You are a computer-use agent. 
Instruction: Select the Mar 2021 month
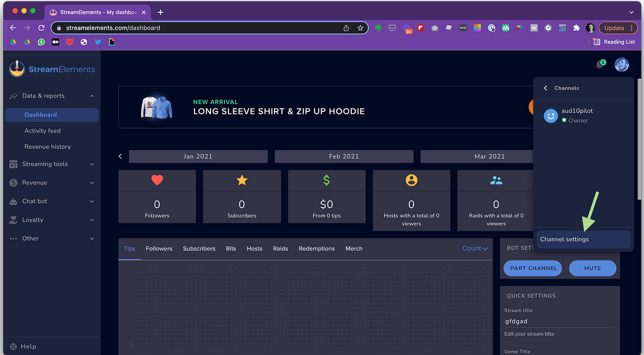pyautogui.click(x=476, y=156)
